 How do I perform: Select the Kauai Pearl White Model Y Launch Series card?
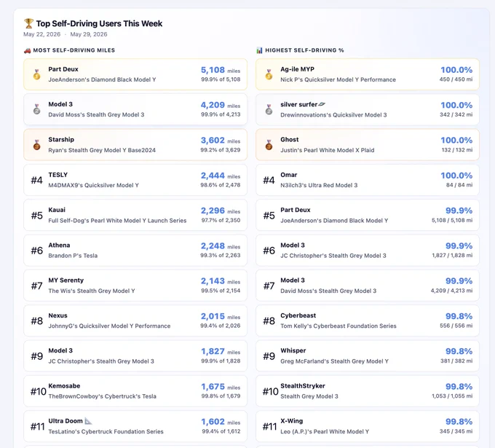135,215
